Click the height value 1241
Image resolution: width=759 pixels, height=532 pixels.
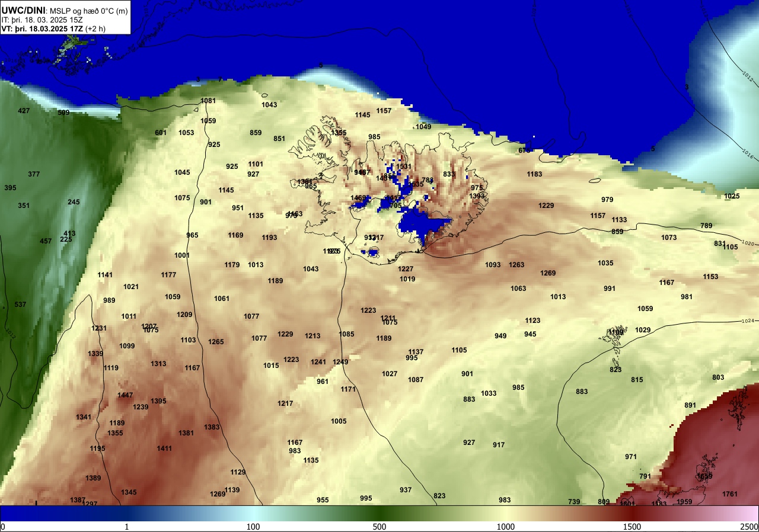(x=318, y=362)
